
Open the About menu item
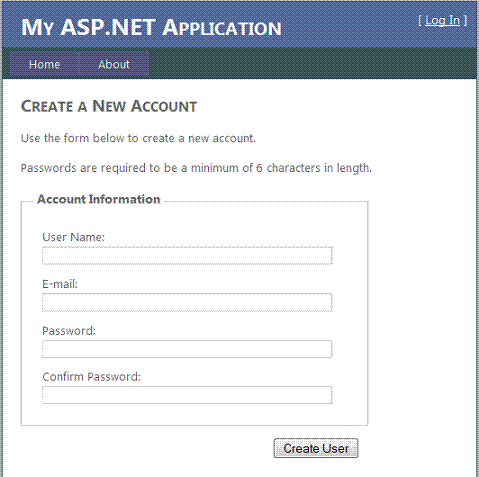pos(114,64)
